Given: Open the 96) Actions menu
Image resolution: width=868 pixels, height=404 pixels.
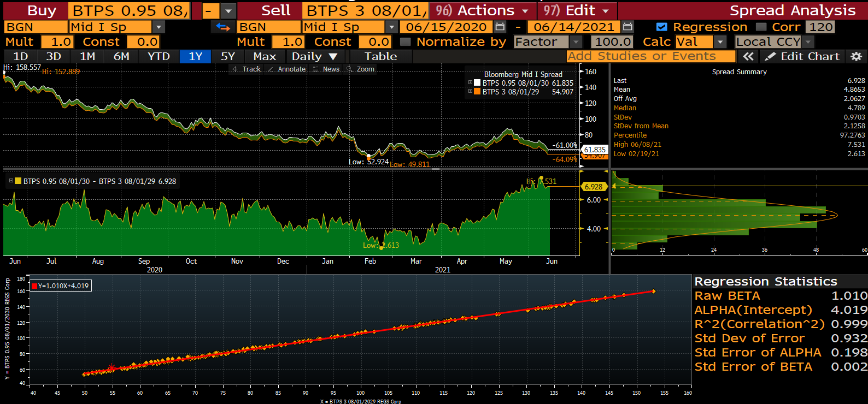Looking at the screenshot, I should coord(482,10).
